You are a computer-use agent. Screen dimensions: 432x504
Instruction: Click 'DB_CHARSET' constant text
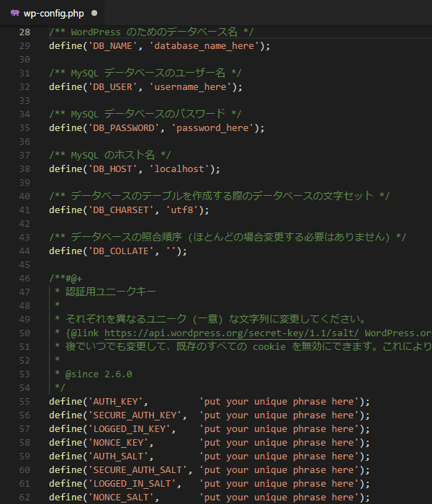(x=121, y=210)
